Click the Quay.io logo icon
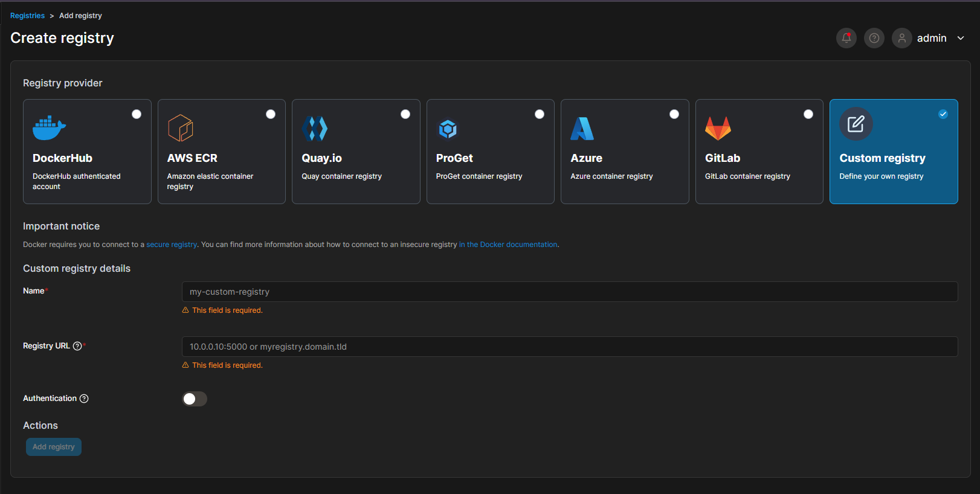 click(x=315, y=128)
